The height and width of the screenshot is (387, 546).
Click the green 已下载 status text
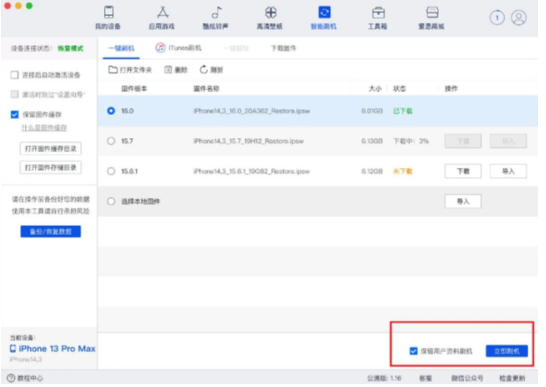click(404, 111)
